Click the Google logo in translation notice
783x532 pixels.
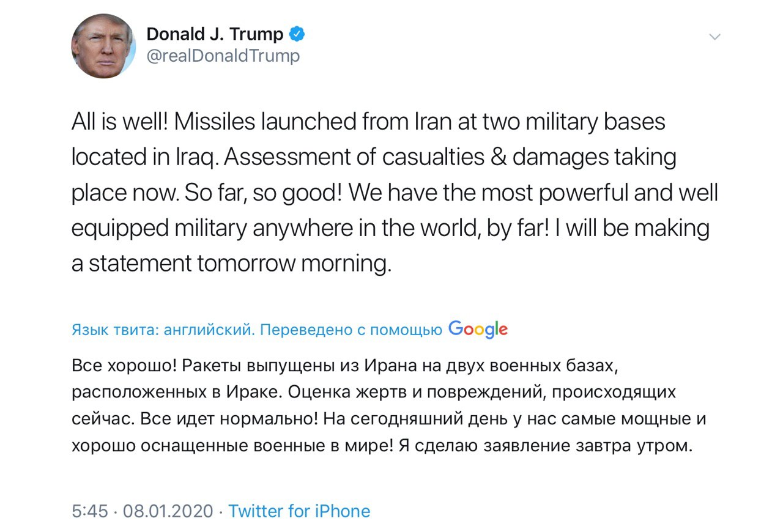tap(478, 329)
